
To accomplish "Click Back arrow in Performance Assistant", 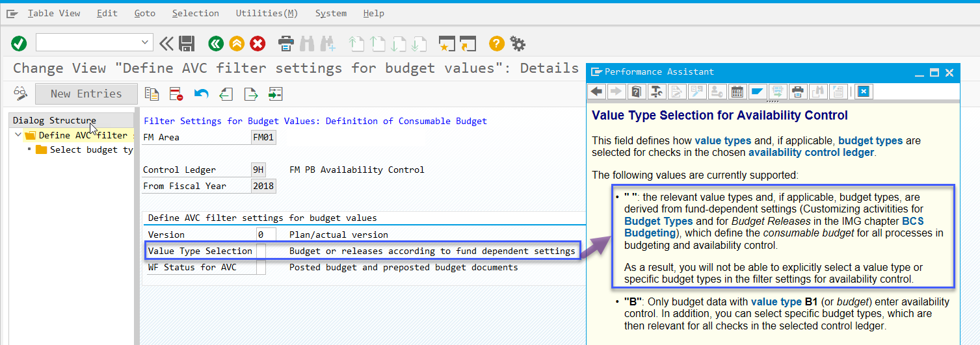I will [x=597, y=92].
